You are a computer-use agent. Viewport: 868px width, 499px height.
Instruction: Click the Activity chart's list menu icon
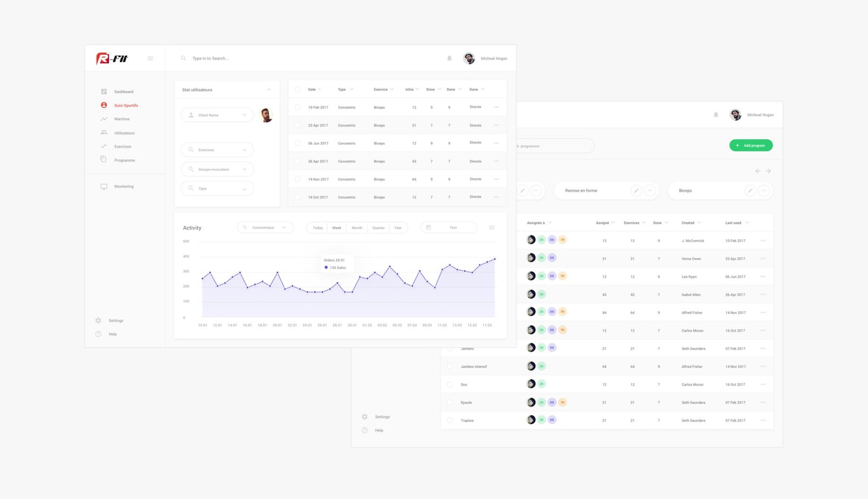point(492,228)
